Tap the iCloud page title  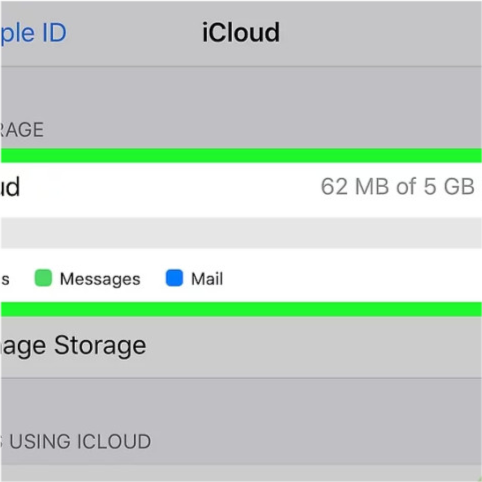point(241,33)
